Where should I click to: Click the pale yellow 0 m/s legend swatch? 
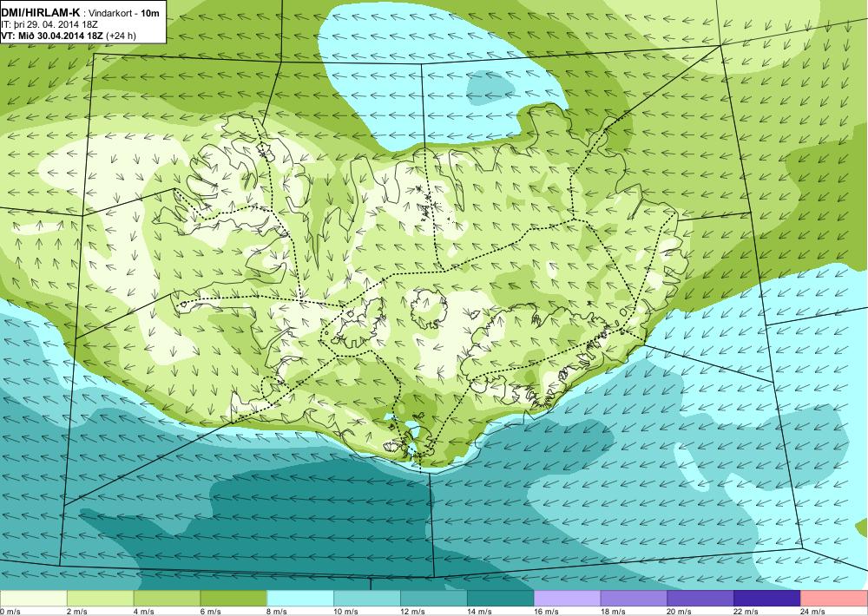click(x=33, y=599)
